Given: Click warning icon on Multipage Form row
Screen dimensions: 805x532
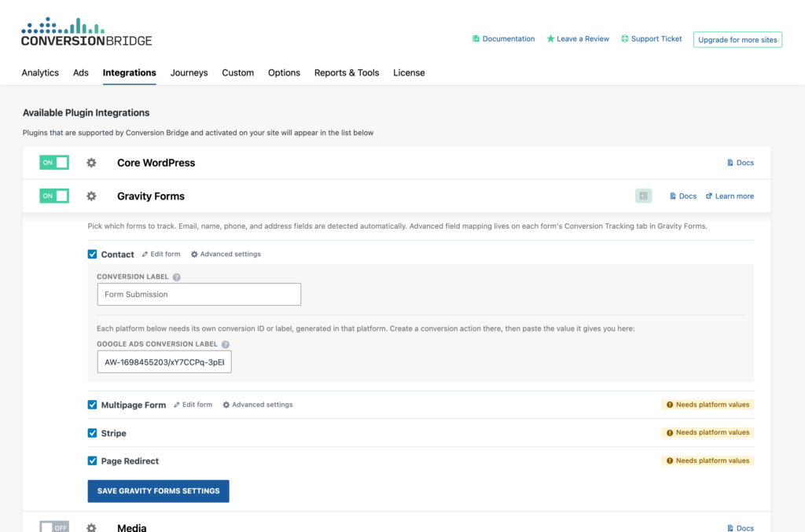Looking at the screenshot, I should tap(670, 405).
